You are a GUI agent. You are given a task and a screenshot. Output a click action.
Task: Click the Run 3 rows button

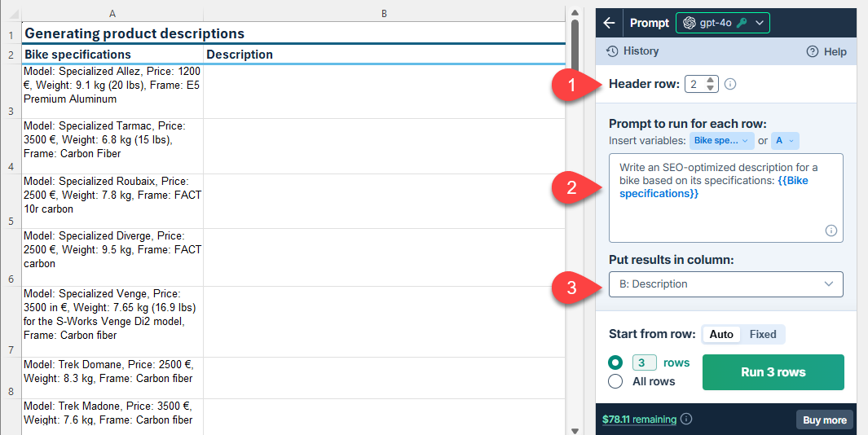pyautogui.click(x=773, y=372)
